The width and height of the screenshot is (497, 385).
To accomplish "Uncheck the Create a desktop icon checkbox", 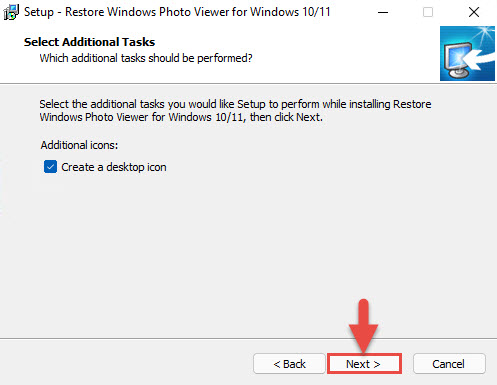I will [50, 167].
